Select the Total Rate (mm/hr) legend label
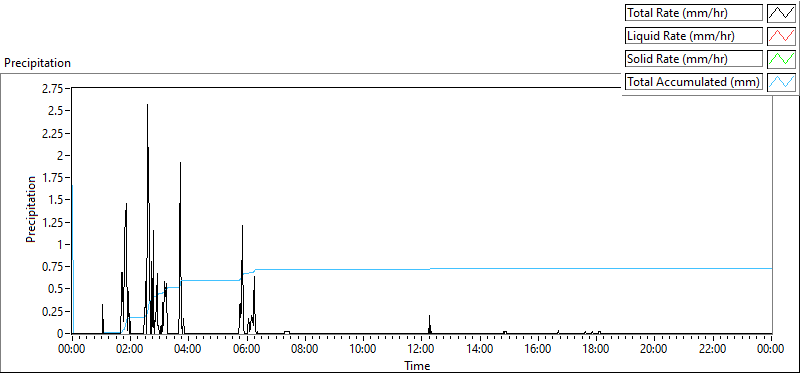The image size is (800, 373). 694,13
